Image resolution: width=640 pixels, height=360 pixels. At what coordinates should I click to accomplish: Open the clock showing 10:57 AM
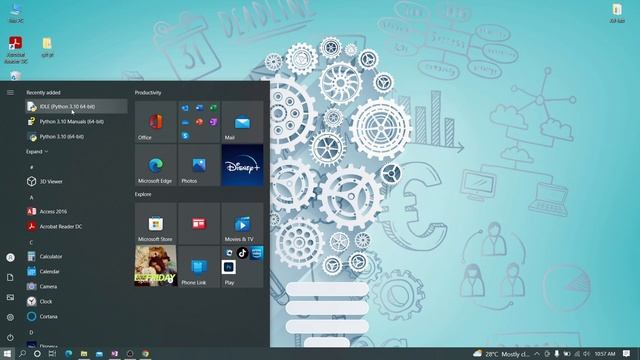tap(605, 354)
